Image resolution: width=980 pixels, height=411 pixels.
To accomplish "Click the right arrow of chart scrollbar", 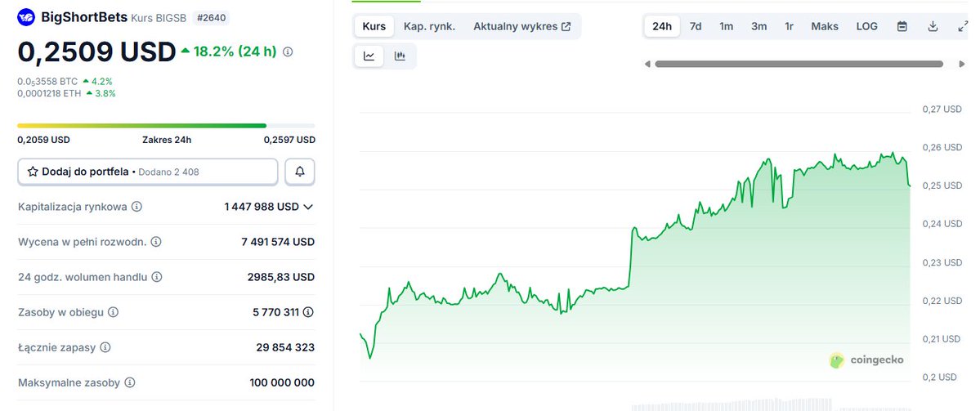I will (x=962, y=64).
